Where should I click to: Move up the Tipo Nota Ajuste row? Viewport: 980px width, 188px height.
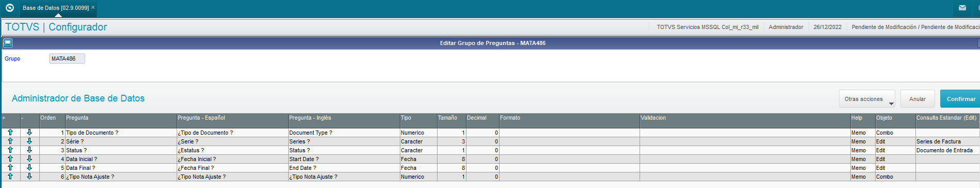10,177
